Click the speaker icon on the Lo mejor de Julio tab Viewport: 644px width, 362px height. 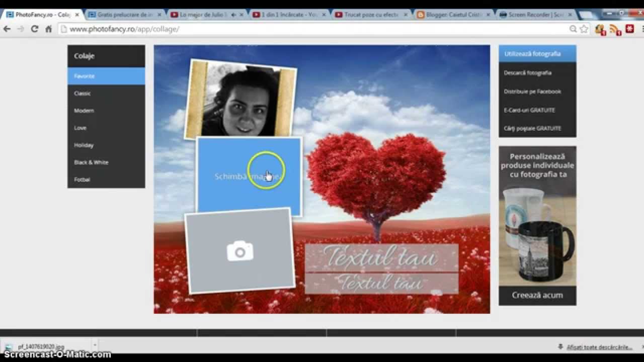(233, 15)
